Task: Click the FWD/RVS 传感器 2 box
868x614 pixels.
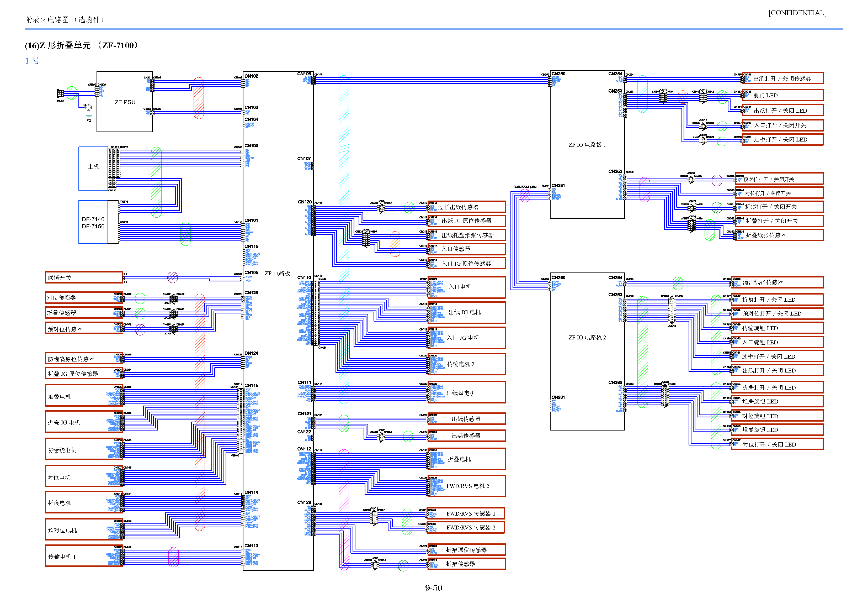Action: coord(466,527)
